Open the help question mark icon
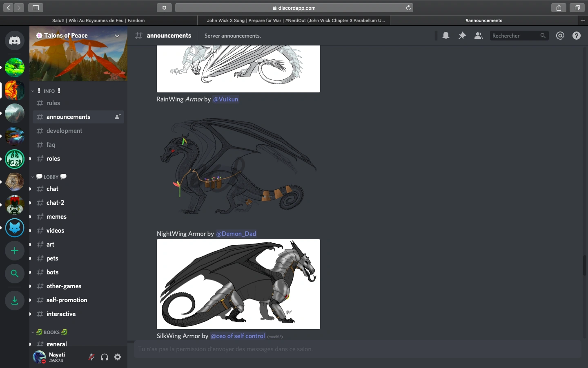 (x=577, y=36)
